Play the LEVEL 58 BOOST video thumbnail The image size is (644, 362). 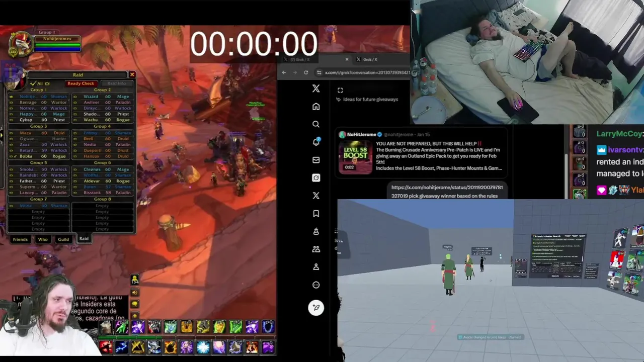coord(355,157)
